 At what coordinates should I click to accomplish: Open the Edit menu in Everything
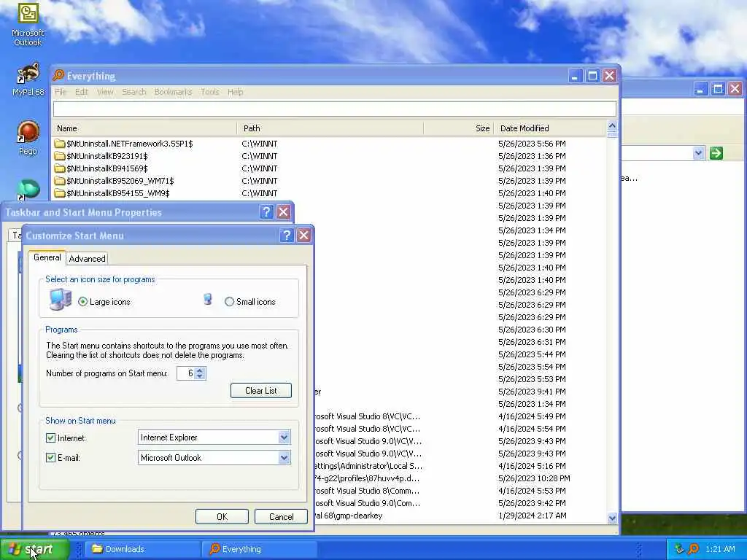pyautogui.click(x=82, y=91)
